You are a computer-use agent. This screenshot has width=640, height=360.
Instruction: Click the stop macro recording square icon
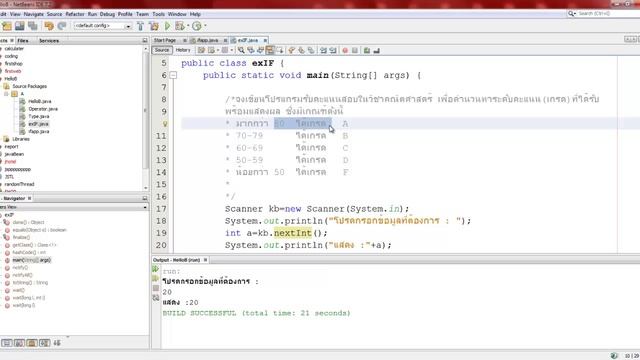click(355, 50)
